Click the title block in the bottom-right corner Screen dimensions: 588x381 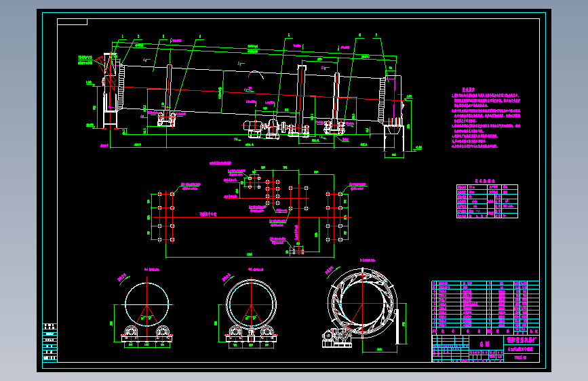[485, 348]
